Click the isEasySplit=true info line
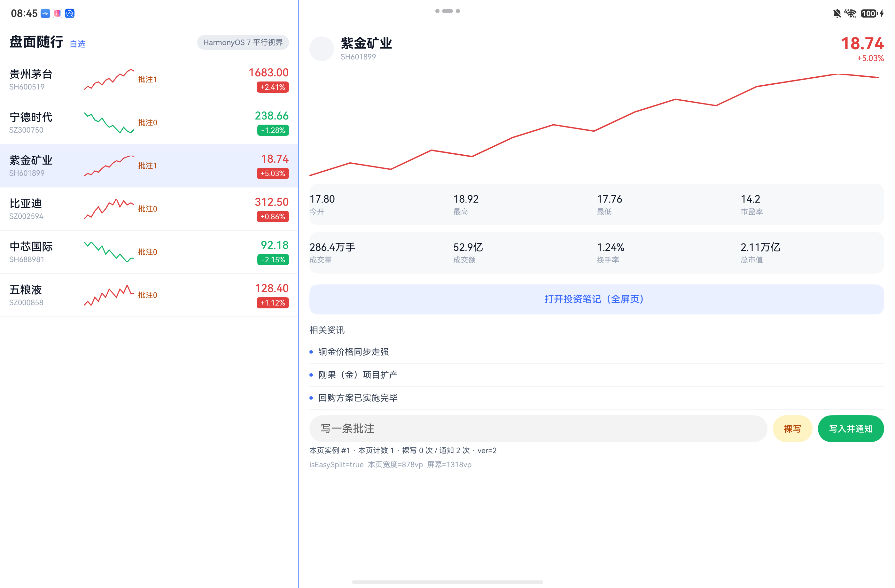 [x=390, y=465]
